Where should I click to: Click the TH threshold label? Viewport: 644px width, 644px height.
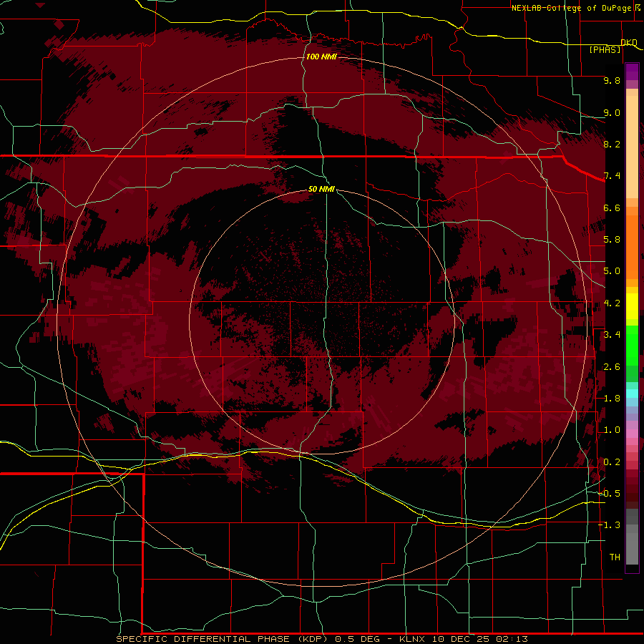(615, 557)
